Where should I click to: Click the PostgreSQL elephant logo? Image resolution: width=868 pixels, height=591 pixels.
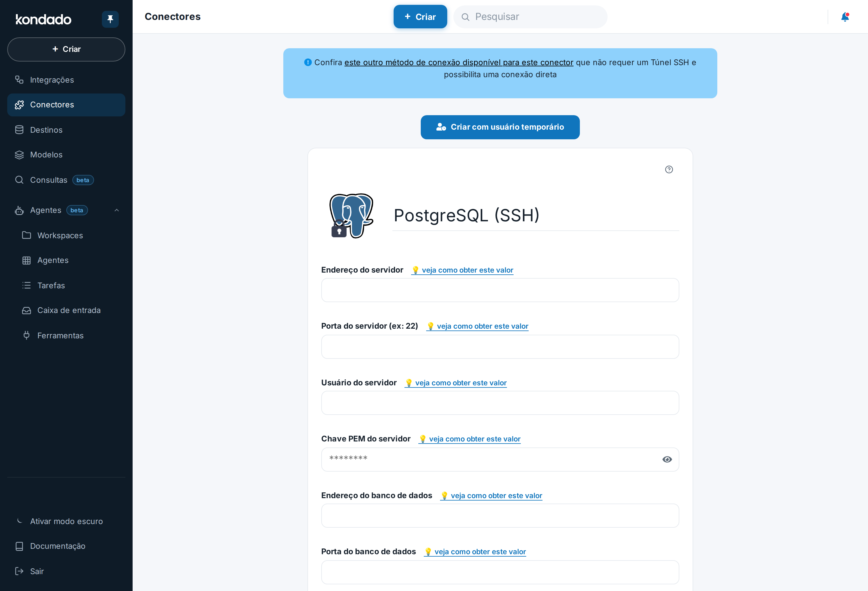(351, 216)
